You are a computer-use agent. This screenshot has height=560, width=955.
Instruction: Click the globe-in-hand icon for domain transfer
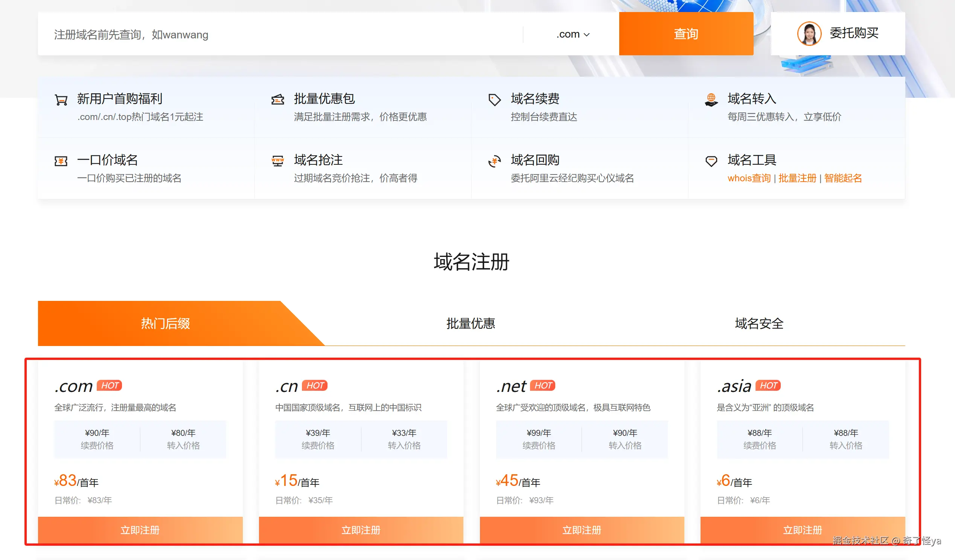(x=711, y=100)
